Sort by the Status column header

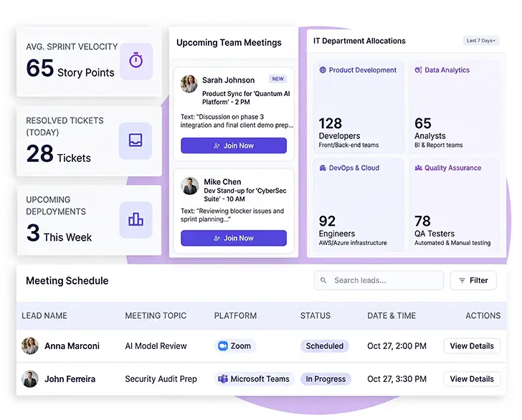[x=315, y=315]
